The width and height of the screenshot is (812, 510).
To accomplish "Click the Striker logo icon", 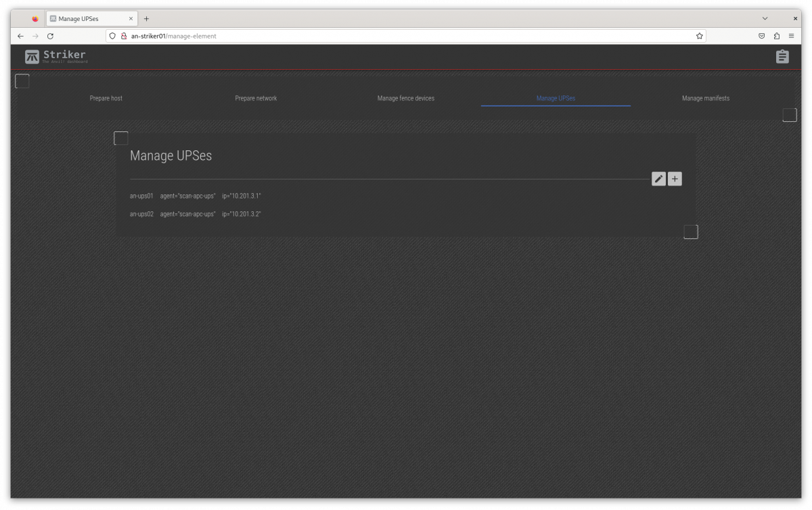I will click(x=32, y=57).
